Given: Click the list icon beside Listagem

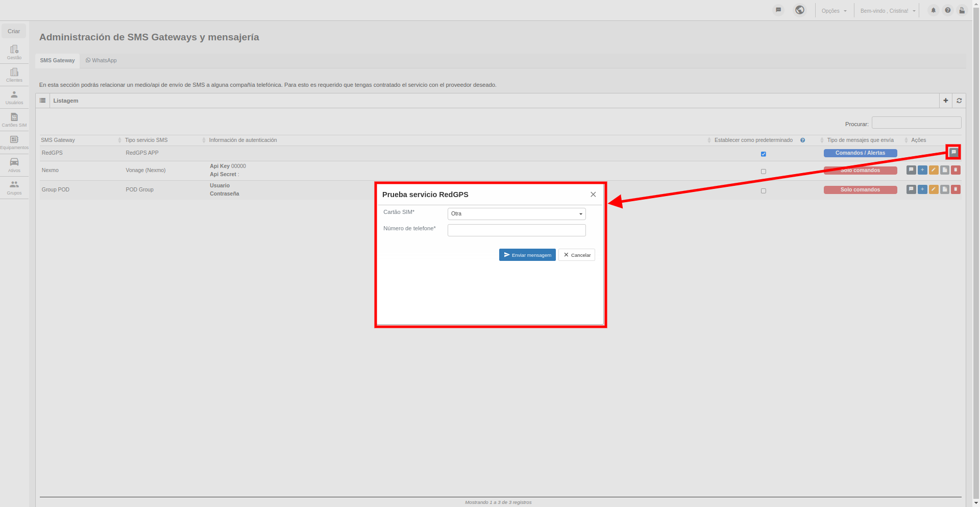Looking at the screenshot, I should [43, 101].
